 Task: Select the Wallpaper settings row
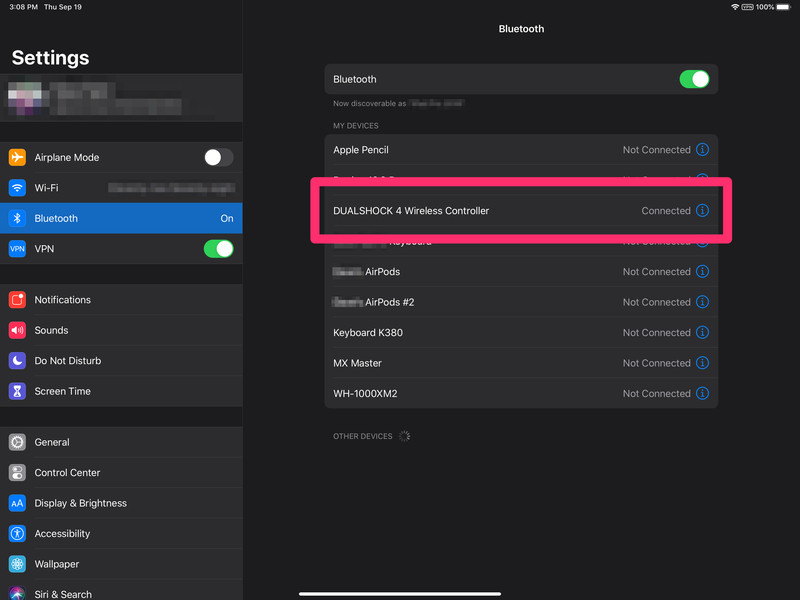tap(121, 564)
